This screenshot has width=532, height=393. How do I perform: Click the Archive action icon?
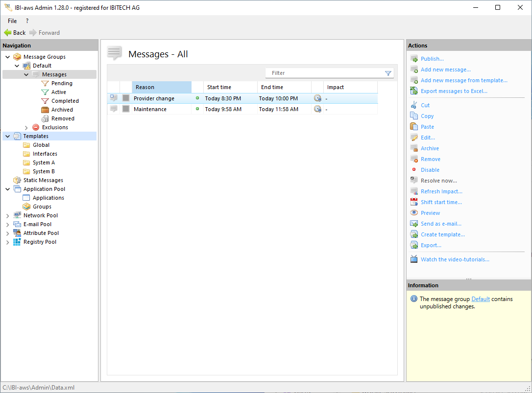414,148
